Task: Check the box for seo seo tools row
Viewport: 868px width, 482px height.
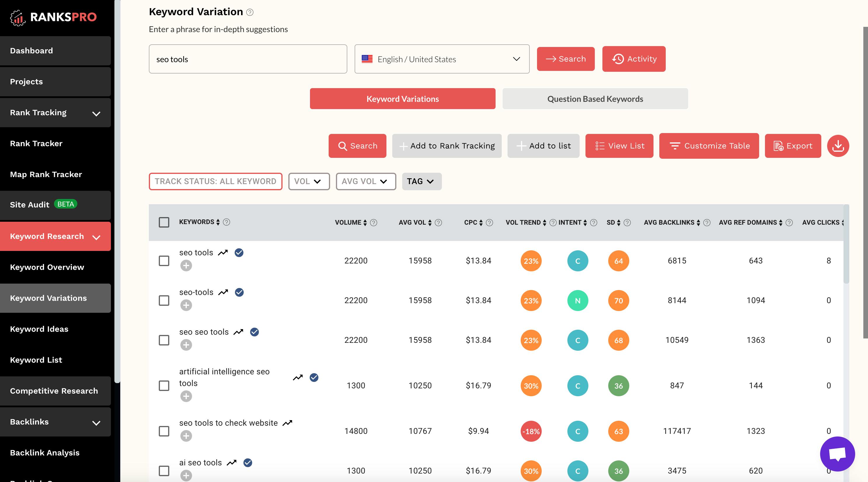Action: (164, 340)
